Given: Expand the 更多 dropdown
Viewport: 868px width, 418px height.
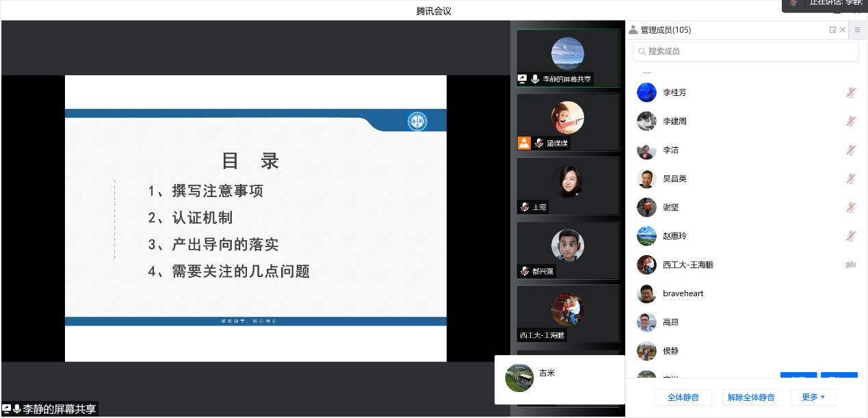Looking at the screenshot, I should 813,397.
